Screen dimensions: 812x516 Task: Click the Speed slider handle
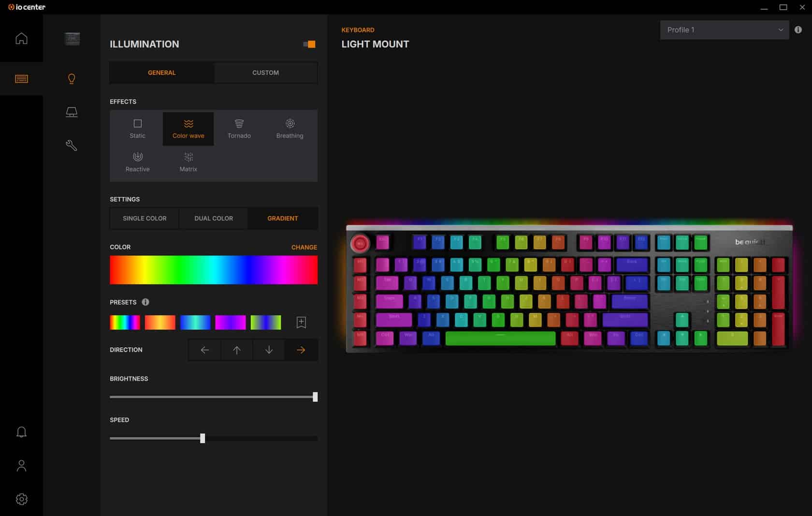pos(203,439)
